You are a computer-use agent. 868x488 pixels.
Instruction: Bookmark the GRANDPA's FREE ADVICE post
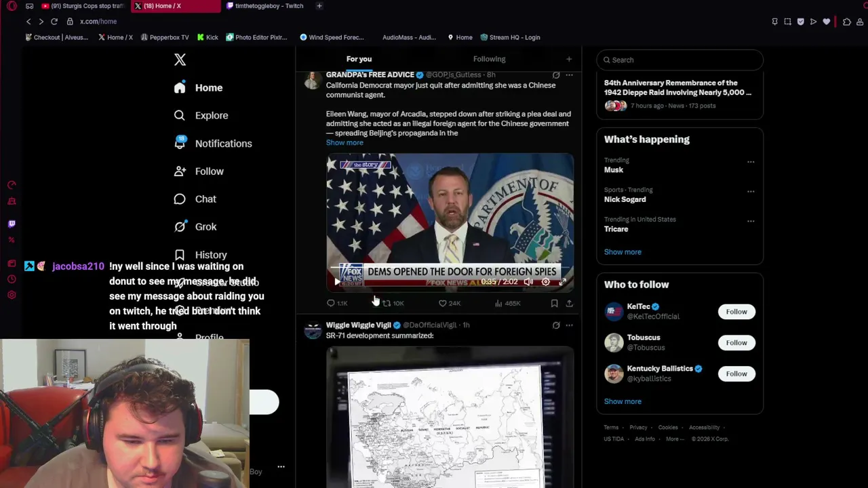pos(554,304)
